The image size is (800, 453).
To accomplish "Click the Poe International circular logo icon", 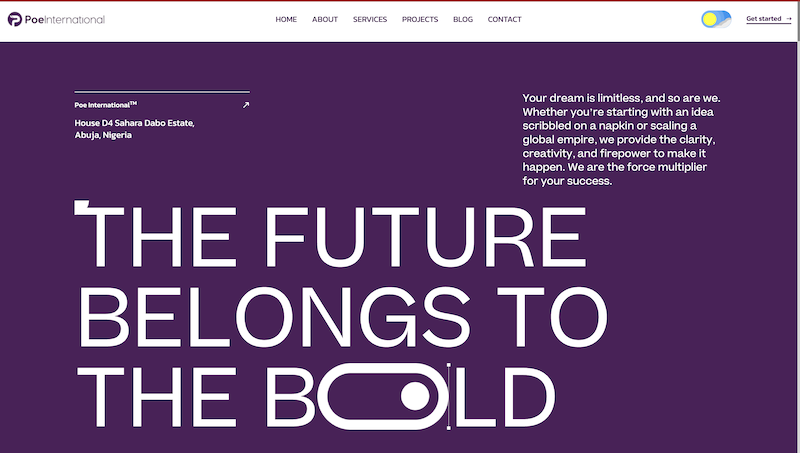I will (15, 19).
